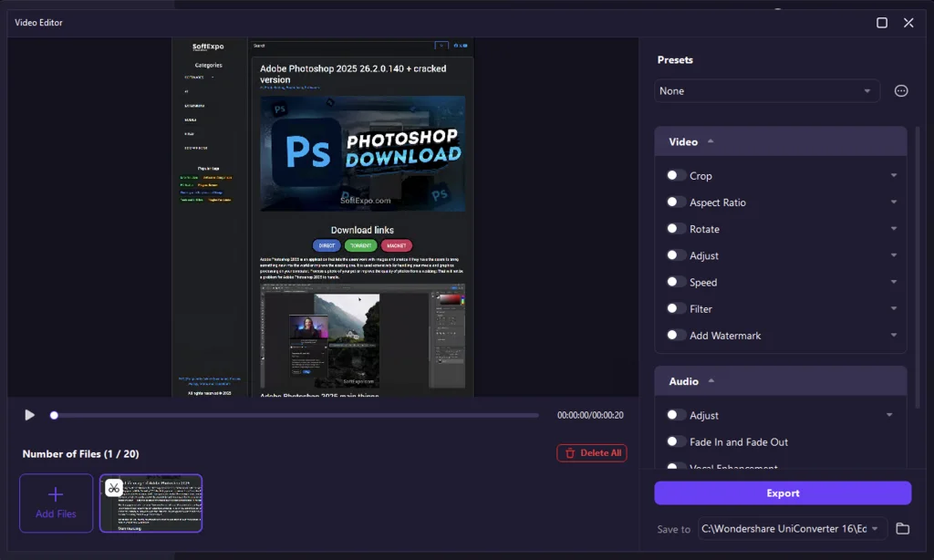Click the playback progress slider handle
This screenshot has height=560, width=934.
click(54, 415)
